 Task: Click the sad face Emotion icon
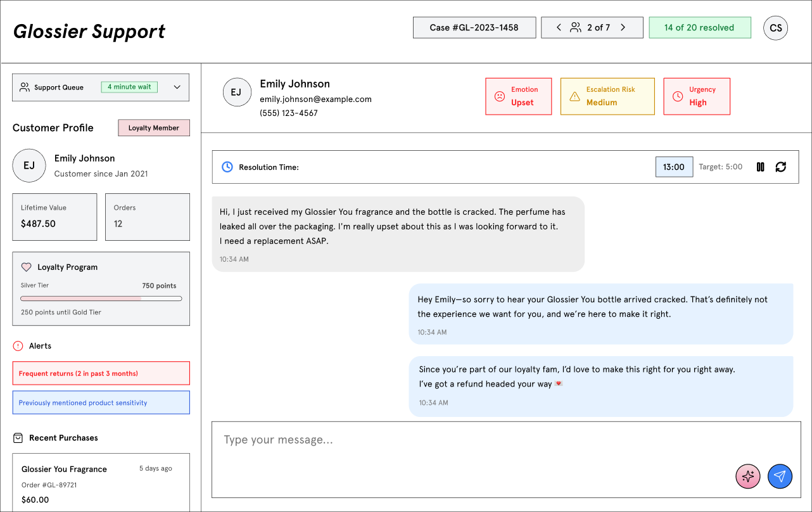coord(500,96)
